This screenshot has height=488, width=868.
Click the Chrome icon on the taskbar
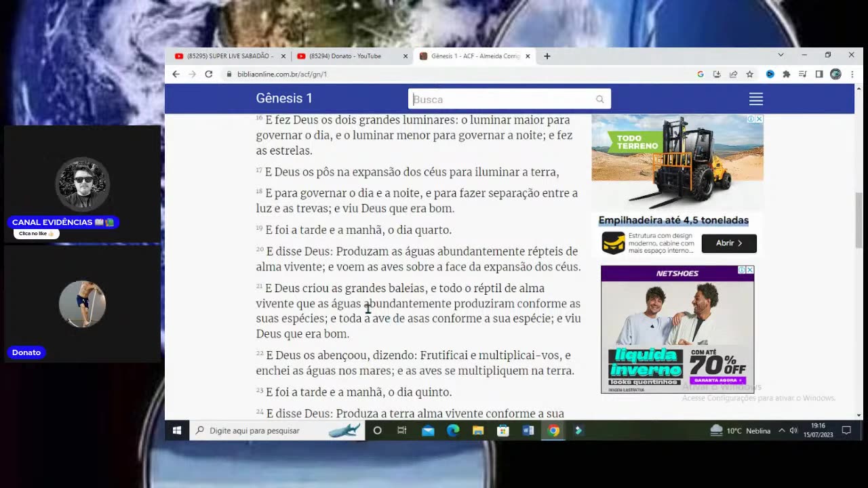click(554, 430)
